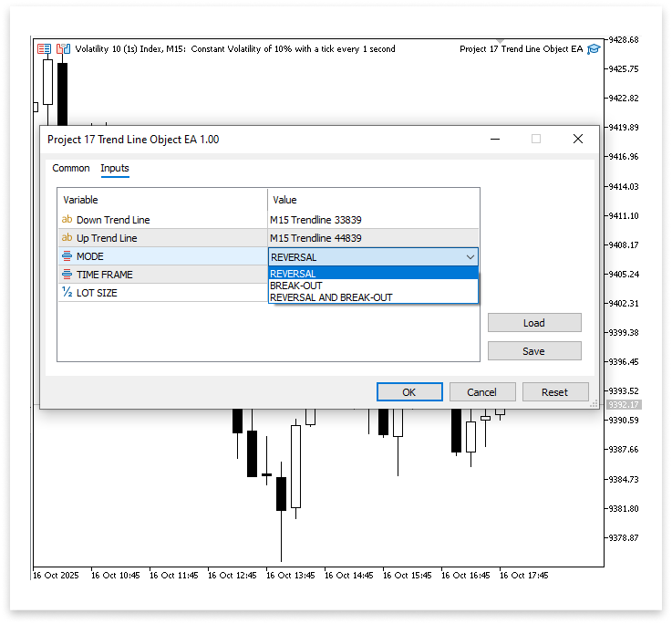Click the chart title Volatility 10 (1s) Index, M15
672x624 pixels.
click(130, 49)
